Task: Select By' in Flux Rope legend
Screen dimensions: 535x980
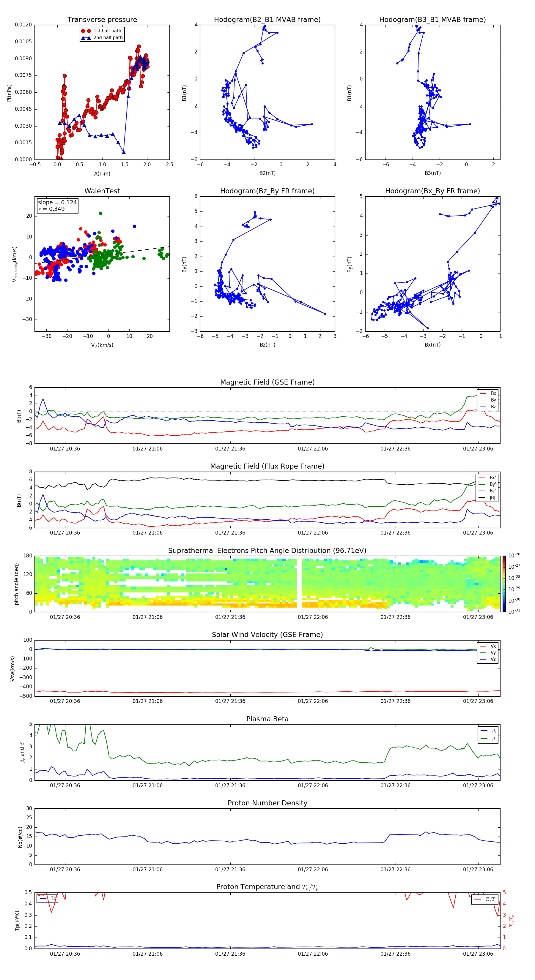Action: click(487, 484)
